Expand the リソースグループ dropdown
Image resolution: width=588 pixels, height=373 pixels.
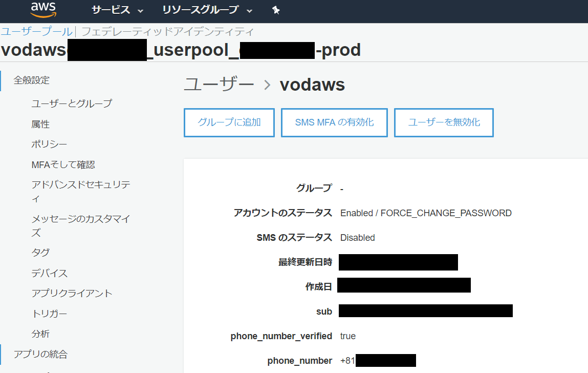tap(202, 10)
